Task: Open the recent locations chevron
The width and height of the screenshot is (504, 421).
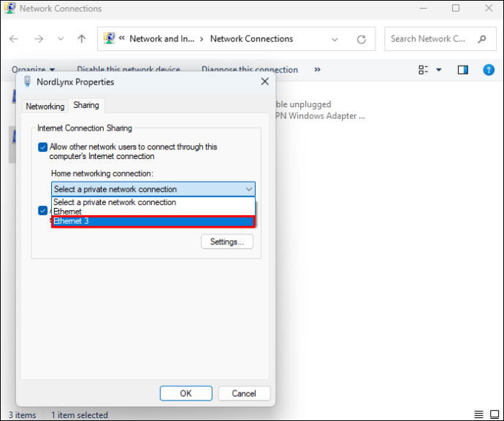Action: click(61, 39)
